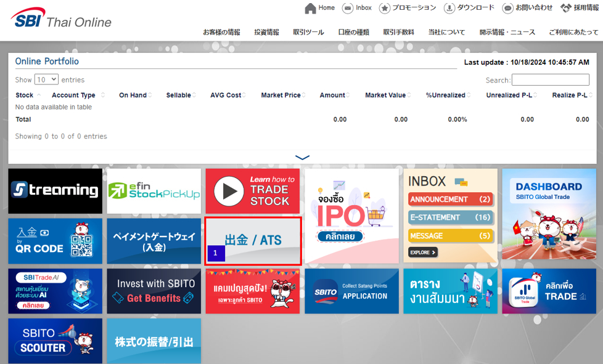Click the Last update timestamp text
Screen dimensions: 603x364
pyautogui.click(x=527, y=62)
